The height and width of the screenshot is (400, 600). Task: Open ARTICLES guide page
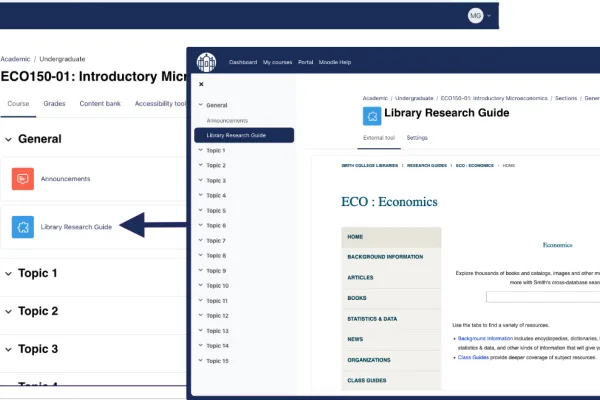click(391, 278)
